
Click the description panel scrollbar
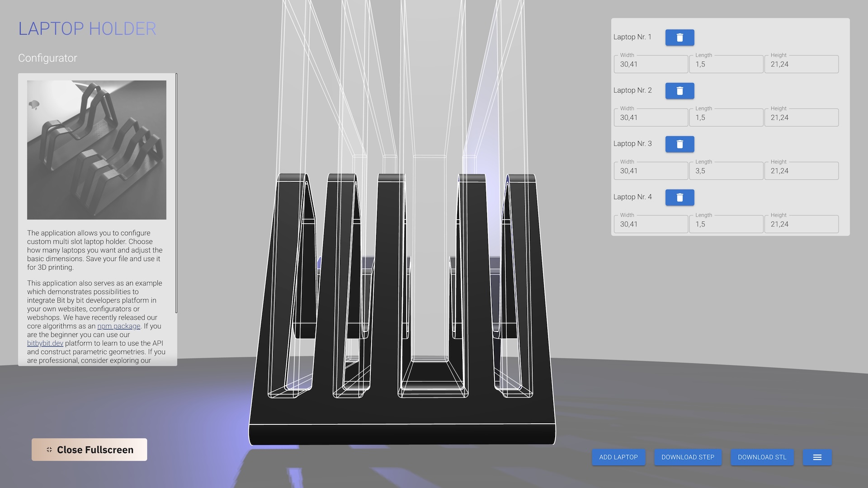point(176,193)
